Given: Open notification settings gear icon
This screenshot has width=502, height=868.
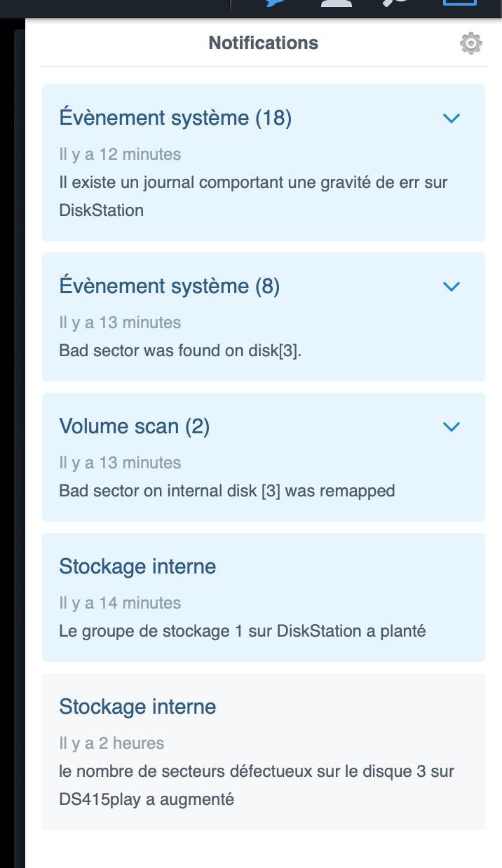Looking at the screenshot, I should point(470,43).
